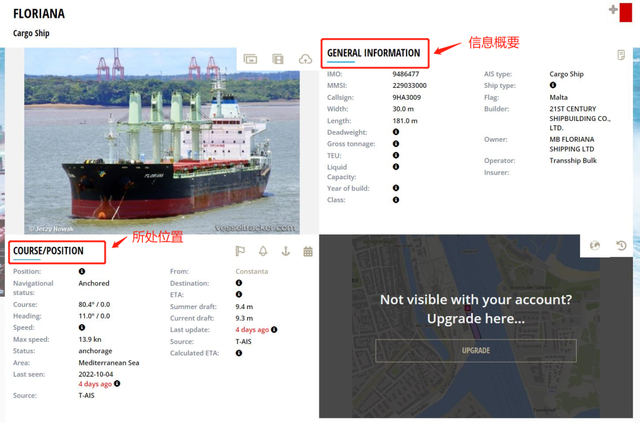Click info icon beside Last update 4 days ago
This screenshot has width=640, height=423.
point(274,329)
